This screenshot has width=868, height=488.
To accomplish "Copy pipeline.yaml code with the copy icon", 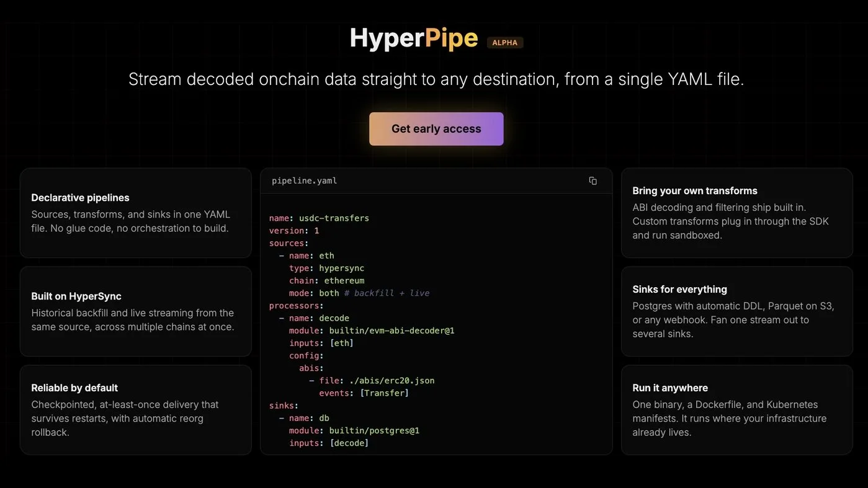I will 593,181.
